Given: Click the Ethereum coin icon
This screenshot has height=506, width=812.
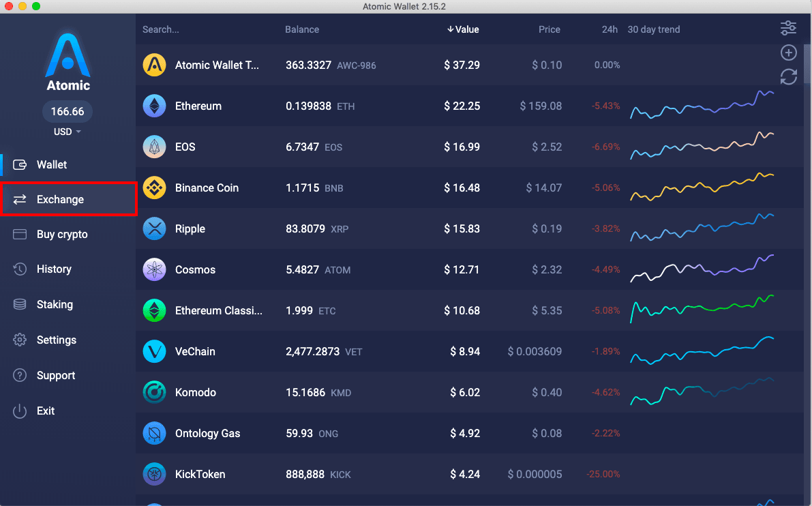Looking at the screenshot, I should [154, 106].
